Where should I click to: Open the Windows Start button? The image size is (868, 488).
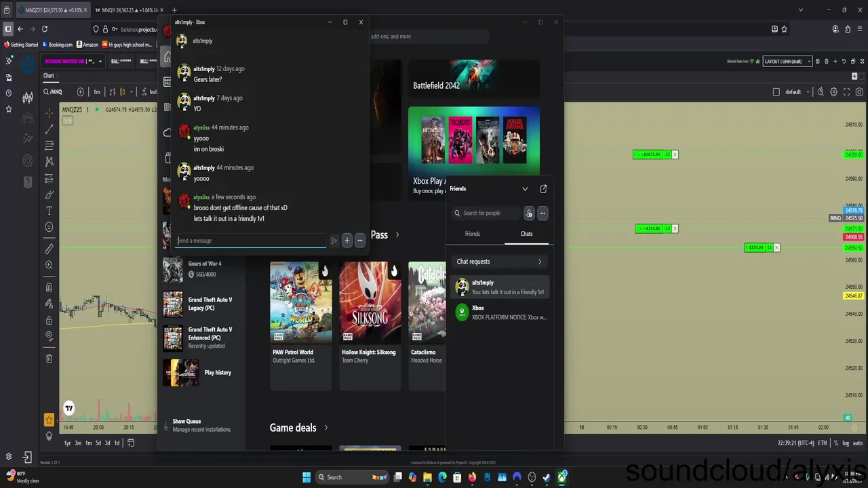[x=307, y=477]
